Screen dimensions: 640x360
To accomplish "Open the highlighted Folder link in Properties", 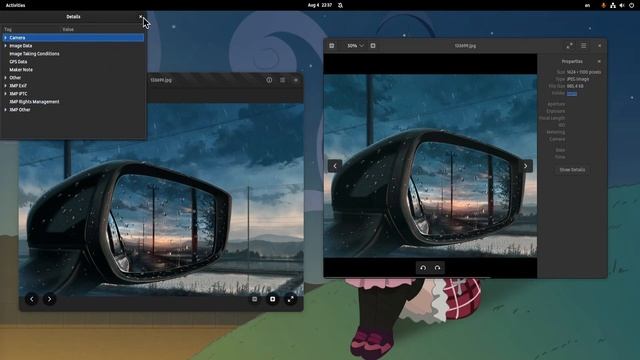I will click(572, 93).
